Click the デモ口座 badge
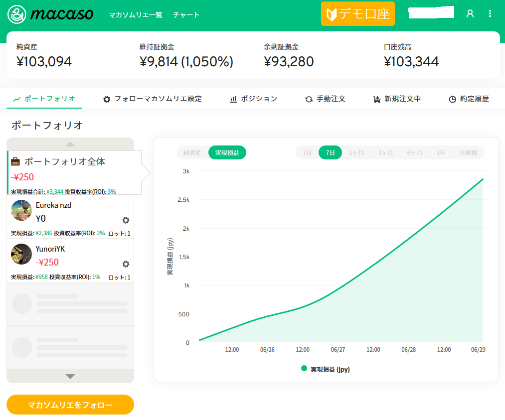Viewport: 505px width, 420px height. point(357,14)
